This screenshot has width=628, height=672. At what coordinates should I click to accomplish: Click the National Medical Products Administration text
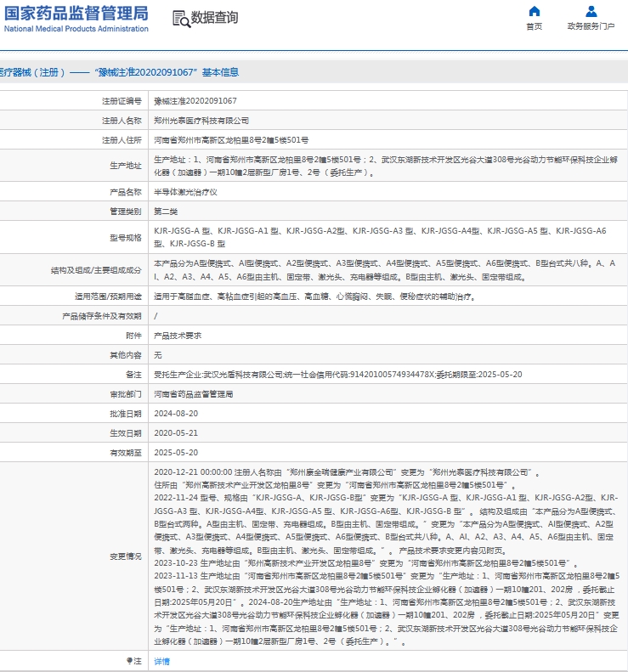pos(76,29)
